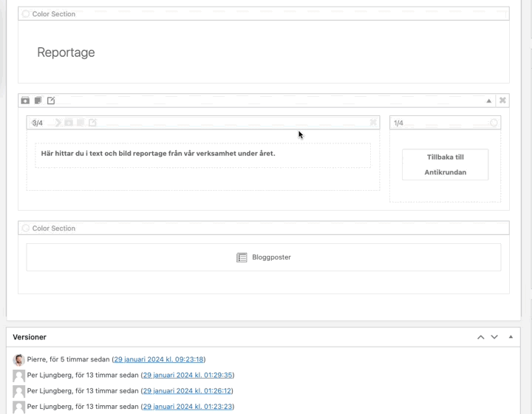Click the circle icon on the top Color Section
Screen dimensions: 532x414
26,14
